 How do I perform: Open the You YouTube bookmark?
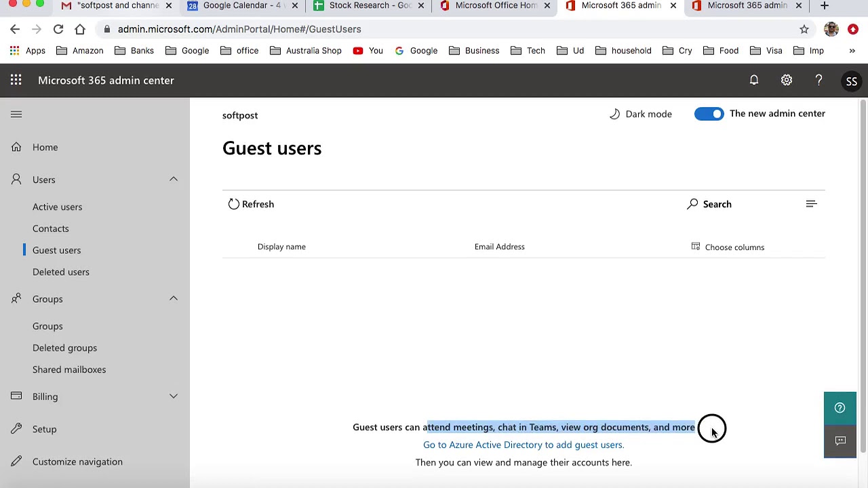click(368, 51)
